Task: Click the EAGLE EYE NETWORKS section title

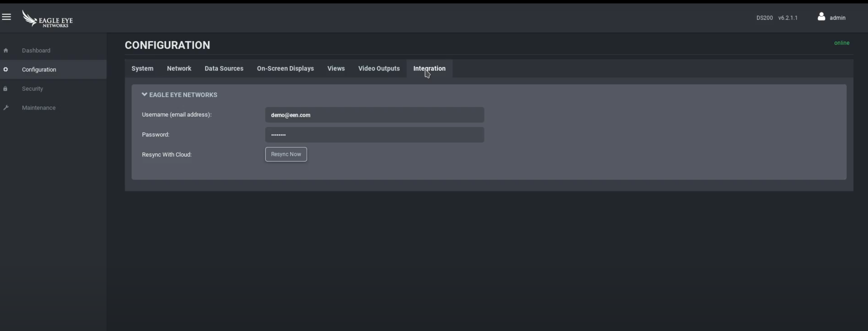Action: tap(183, 95)
